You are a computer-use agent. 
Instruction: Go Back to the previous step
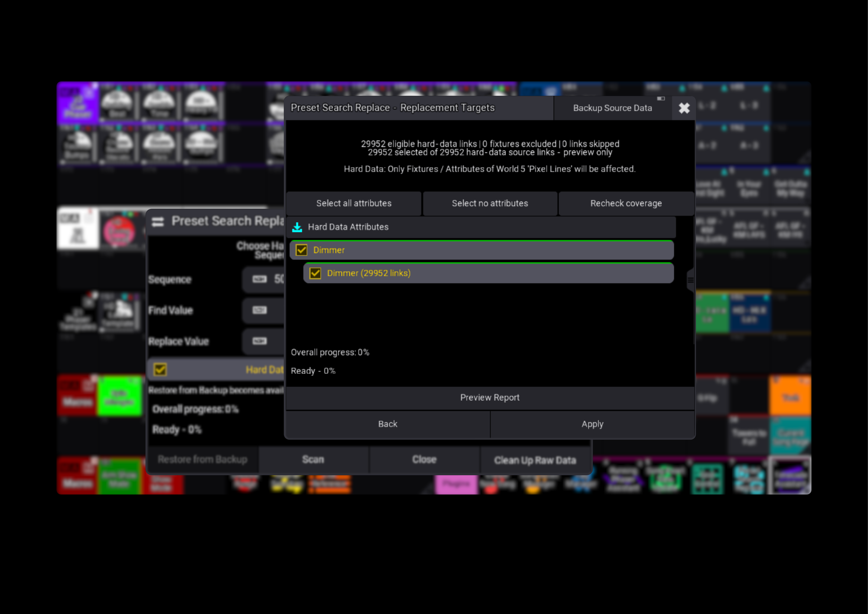pos(388,424)
